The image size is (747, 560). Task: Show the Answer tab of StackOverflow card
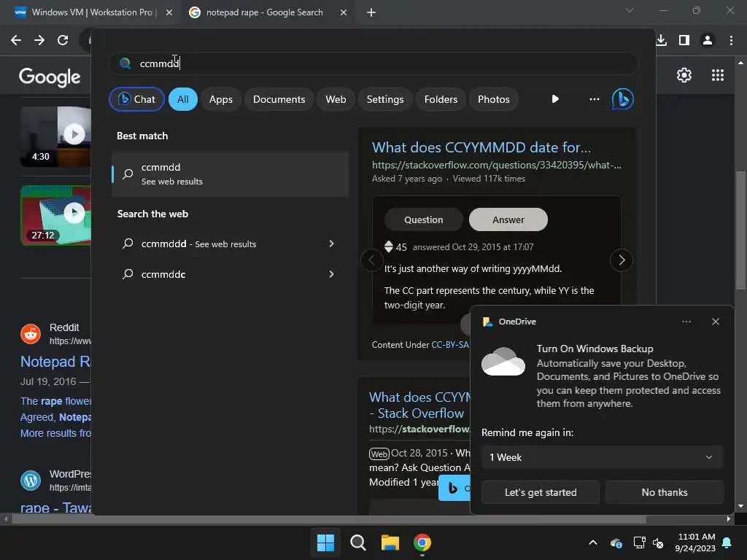508,219
